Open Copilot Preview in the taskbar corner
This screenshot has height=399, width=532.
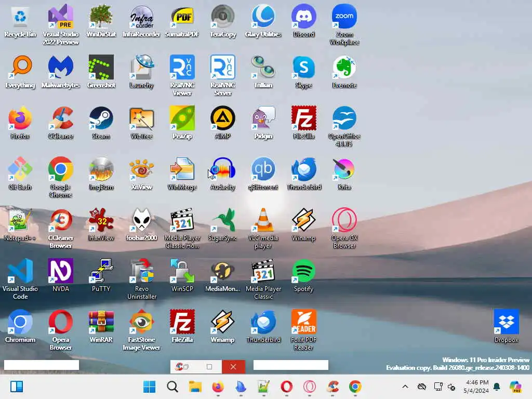[516, 387]
